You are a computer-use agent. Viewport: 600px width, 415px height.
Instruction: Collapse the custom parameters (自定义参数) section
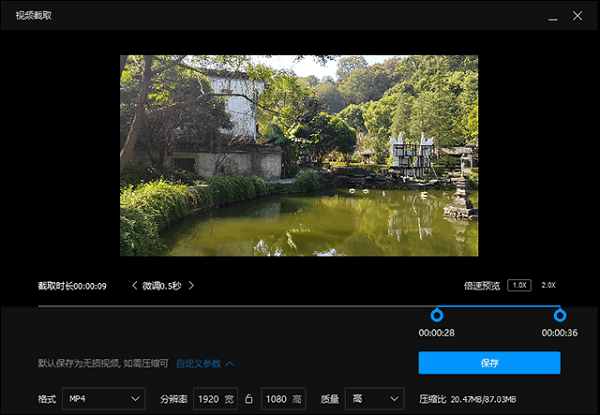(x=205, y=363)
